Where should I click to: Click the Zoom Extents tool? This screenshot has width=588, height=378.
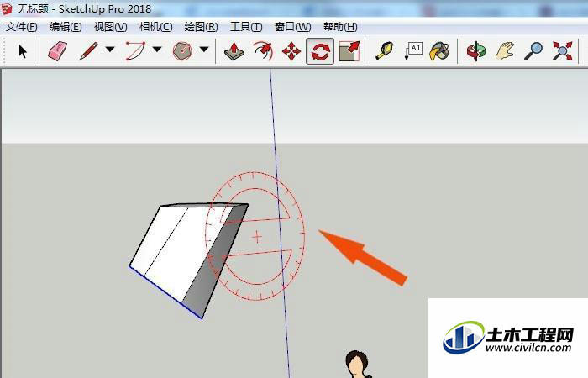[x=562, y=51]
